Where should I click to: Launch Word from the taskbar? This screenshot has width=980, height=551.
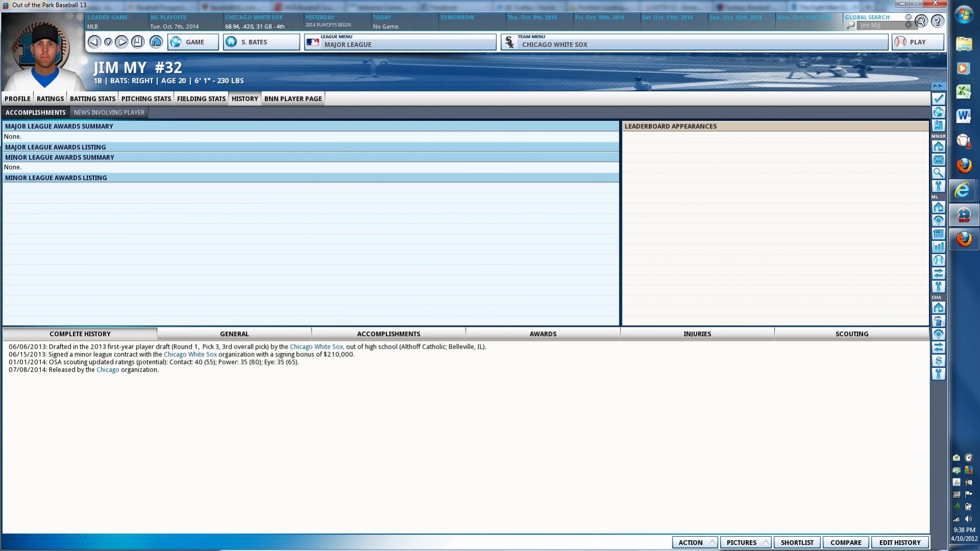964,116
